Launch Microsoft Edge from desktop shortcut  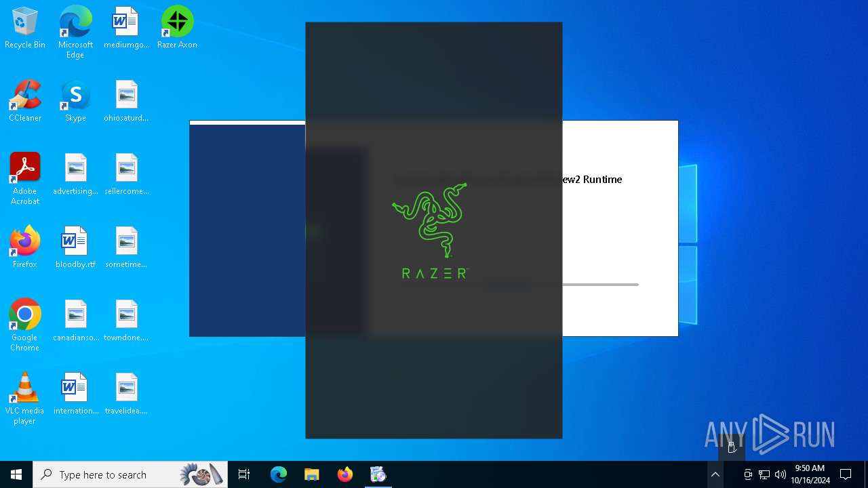[75, 32]
